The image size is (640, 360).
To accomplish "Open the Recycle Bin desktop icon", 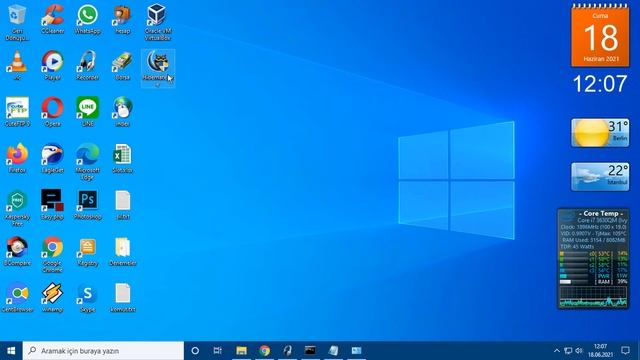I will [x=17, y=22].
